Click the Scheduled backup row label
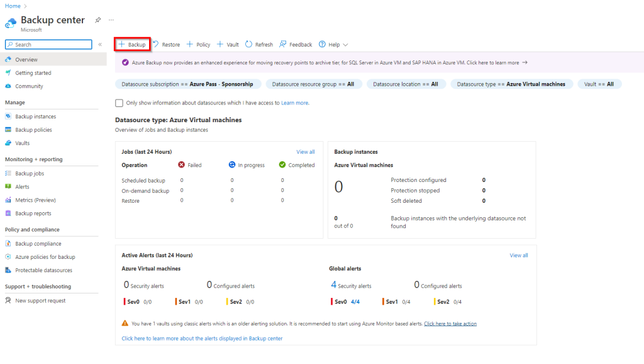Viewport: 644px width, 364px height. [143, 181]
